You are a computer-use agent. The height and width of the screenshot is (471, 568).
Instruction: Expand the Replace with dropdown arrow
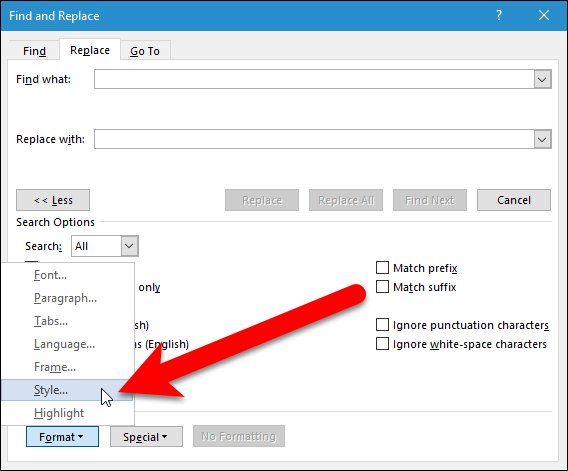(542, 139)
